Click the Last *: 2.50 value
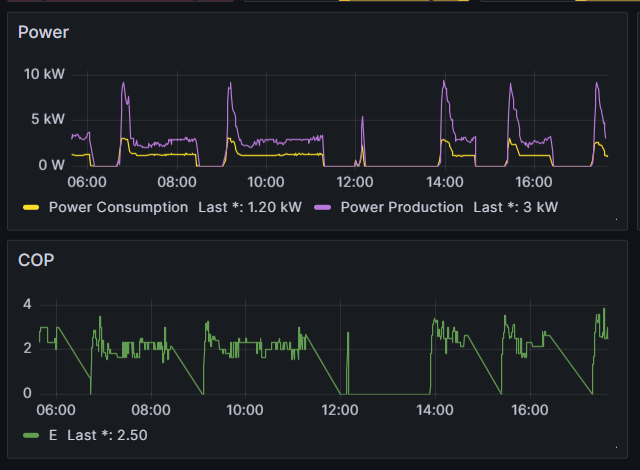 tap(107, 435)
